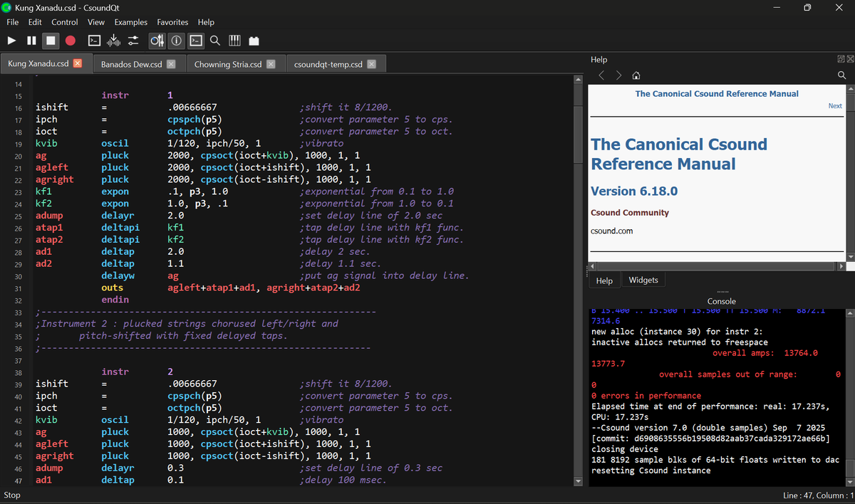The width and height of the screenshot is (855, 504).
Task: Click the Line 47 Column status indicator
Action: coord(817,495)
